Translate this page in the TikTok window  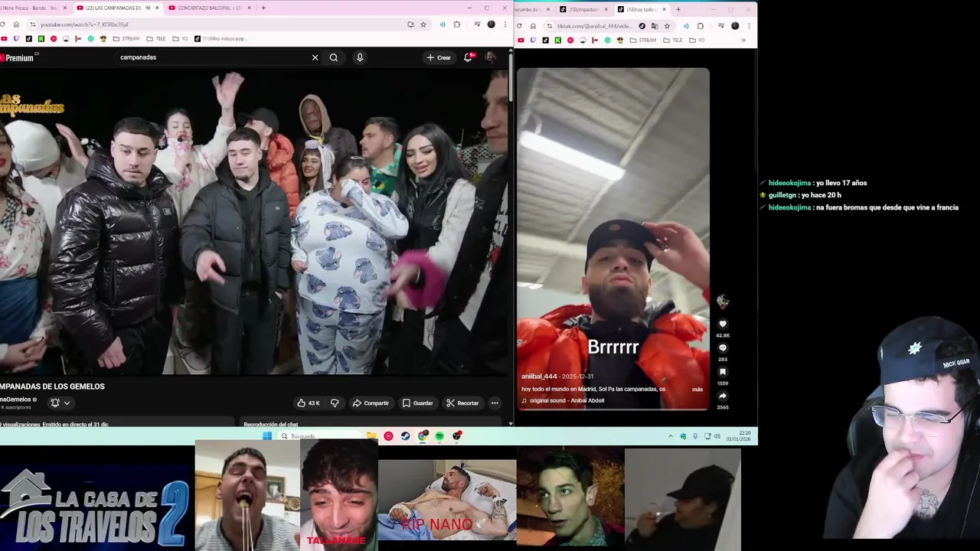pos(655,26)
